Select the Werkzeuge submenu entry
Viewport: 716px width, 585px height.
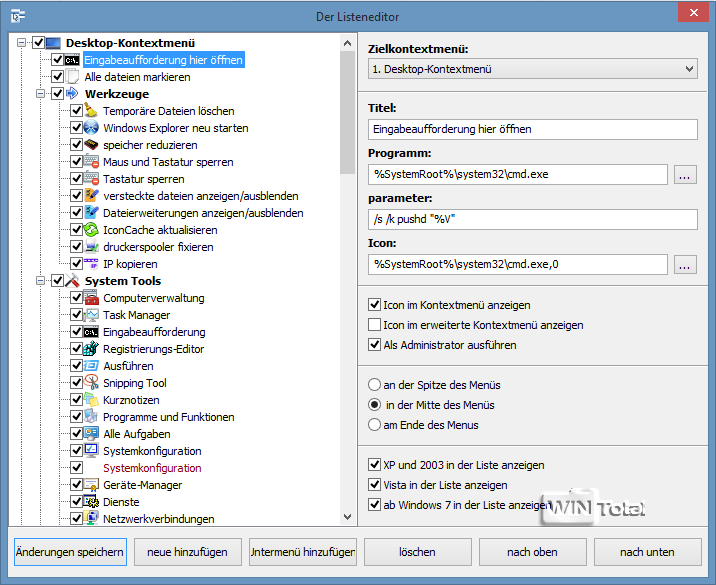(x=117, y=94)
